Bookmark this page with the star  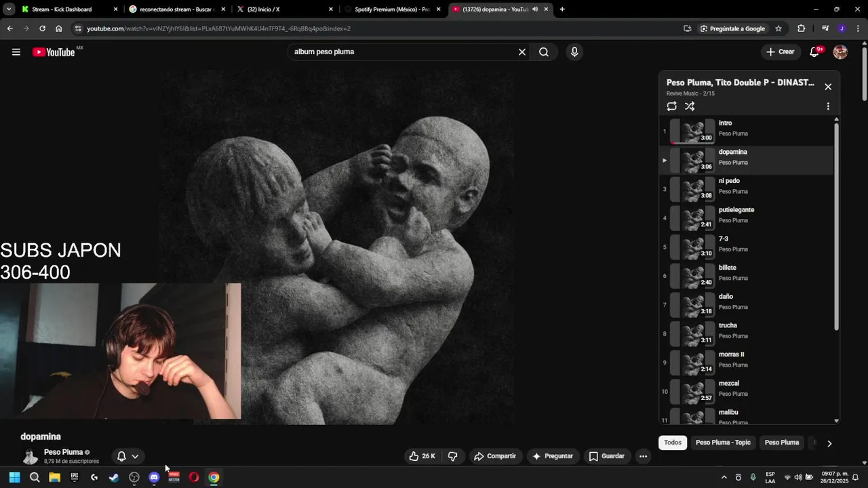pyautogui.click(x=778, y=28)
